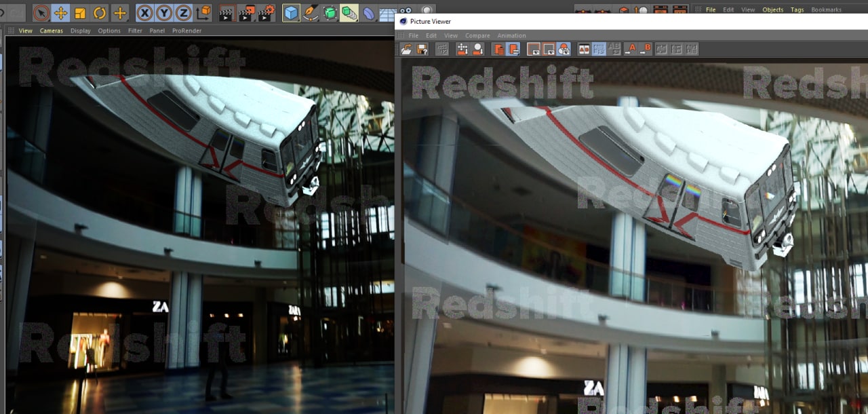The width and height of the screenshot is (868, 414).
Task: Add a light using the light icon
Action: [427, 10]
